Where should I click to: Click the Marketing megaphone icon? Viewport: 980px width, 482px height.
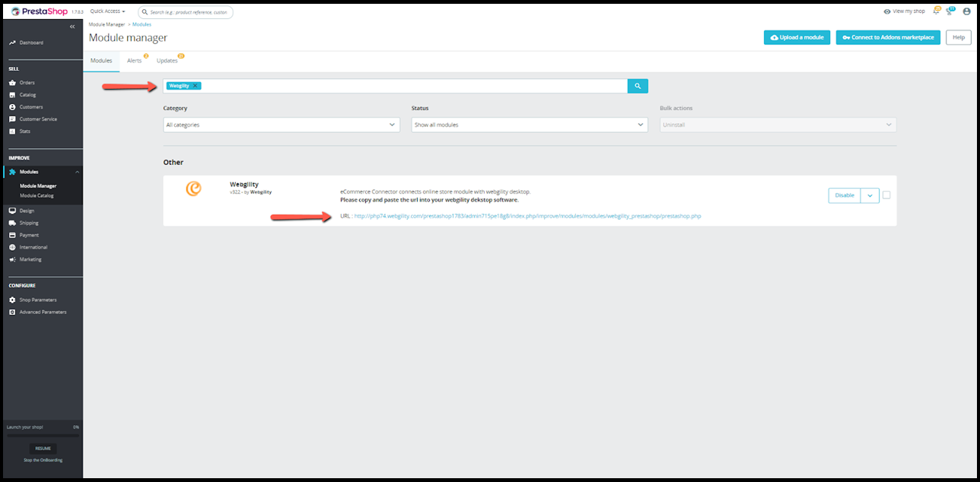[12, 259]
